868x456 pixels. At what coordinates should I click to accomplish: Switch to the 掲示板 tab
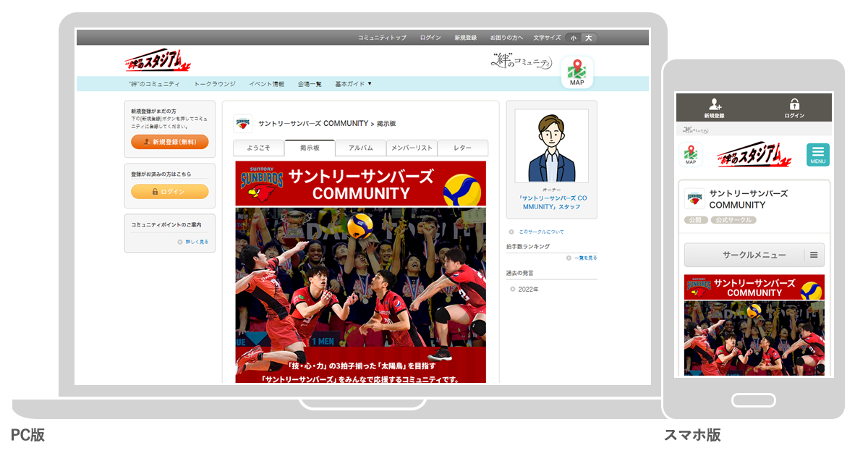[x=310, y=148]
